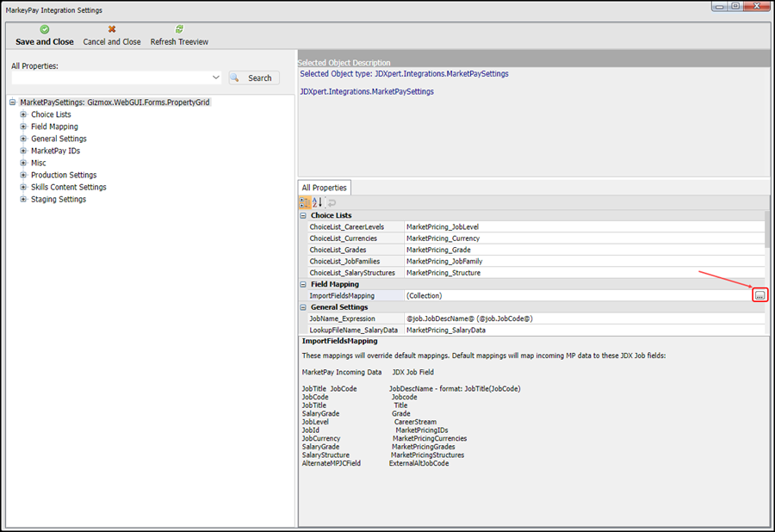Collapse the Field Mapping category in property grid
Viewport: 775px width, 532px height.
tap(303, 284)
